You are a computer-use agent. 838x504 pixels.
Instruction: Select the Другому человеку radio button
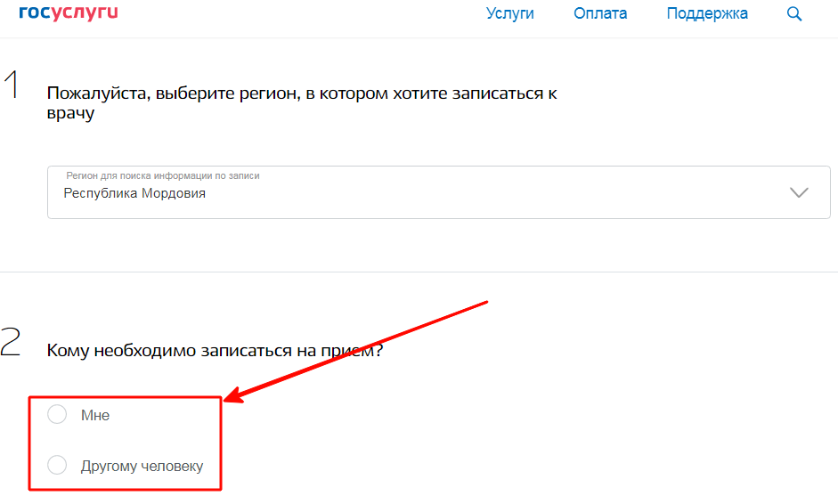[57, 465]
